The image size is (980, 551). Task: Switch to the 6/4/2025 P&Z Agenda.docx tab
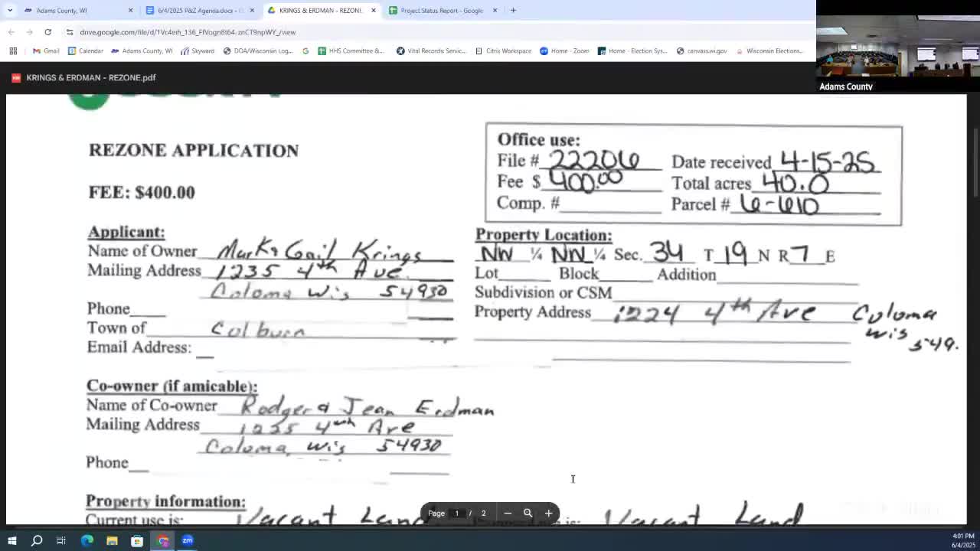coord(200,10)
